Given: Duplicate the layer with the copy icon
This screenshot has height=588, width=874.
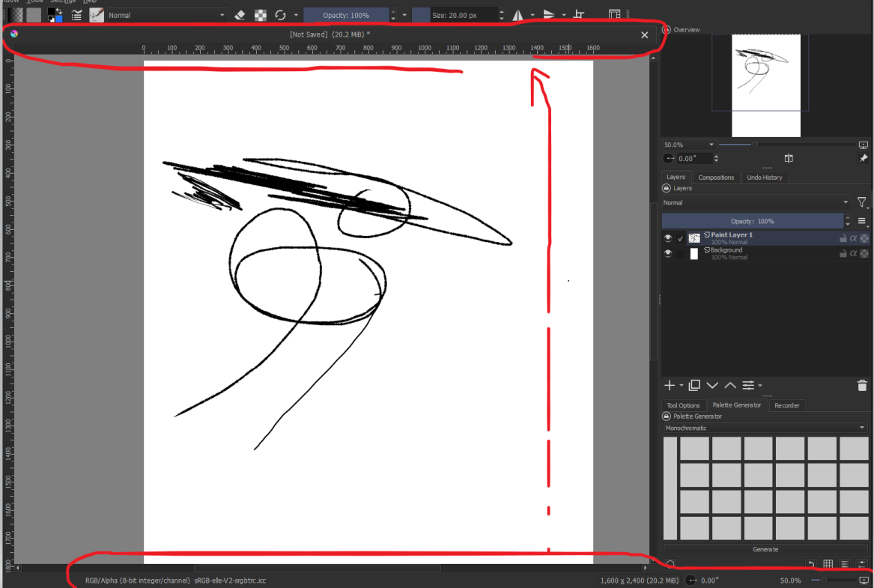Looking at the screenshot, I should point(694,386).
